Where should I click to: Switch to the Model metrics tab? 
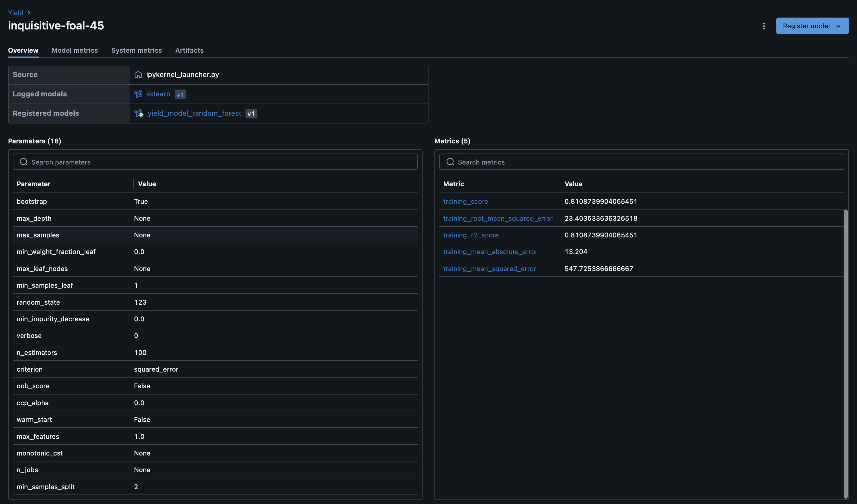(75, 50)
